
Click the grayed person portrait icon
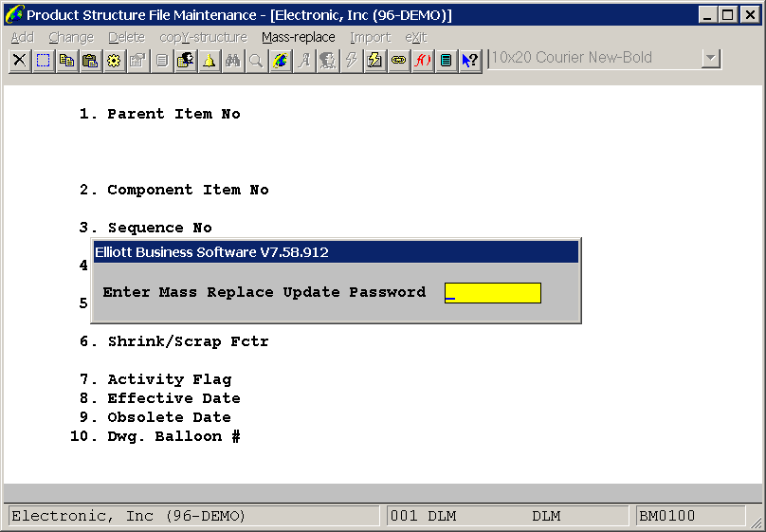pos(327,61)
